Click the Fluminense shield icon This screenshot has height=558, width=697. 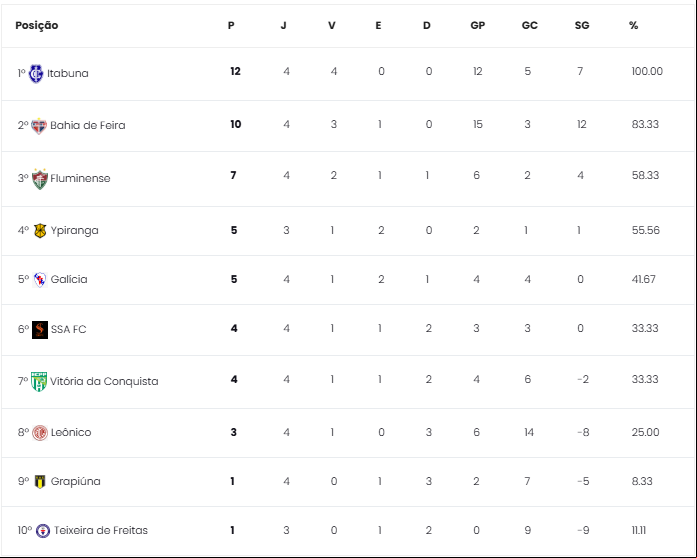coord(40,179)
